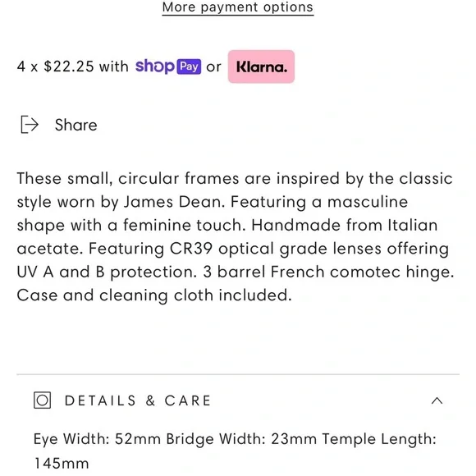Tap the purple Pay badge
Screen dimensions: 476x476
coord(189,66)
